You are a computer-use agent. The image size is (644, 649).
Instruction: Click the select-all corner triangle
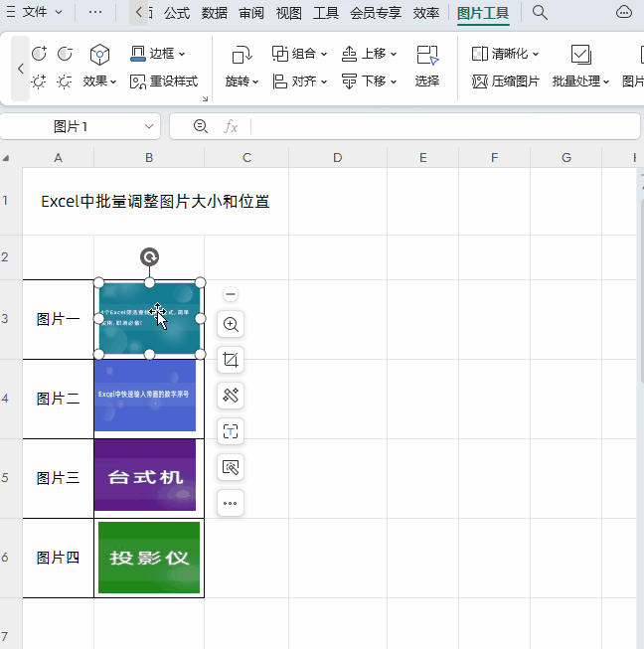6,158
